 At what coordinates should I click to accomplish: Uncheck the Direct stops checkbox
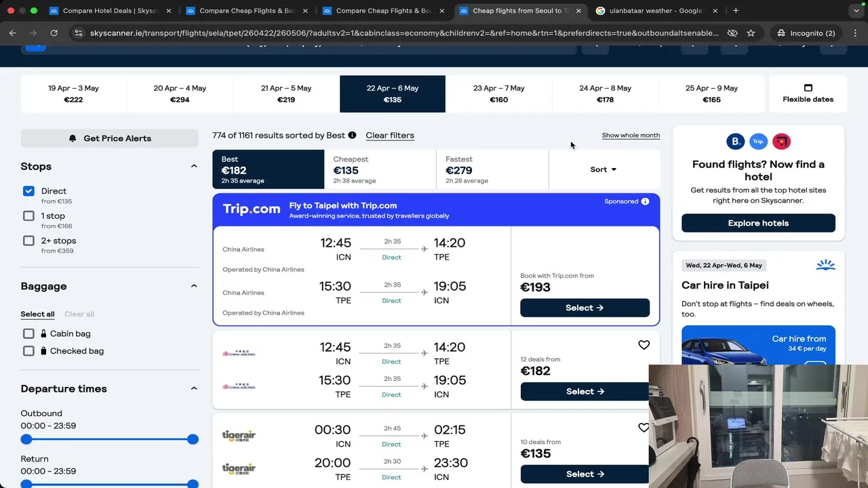[x=28, y=191]
